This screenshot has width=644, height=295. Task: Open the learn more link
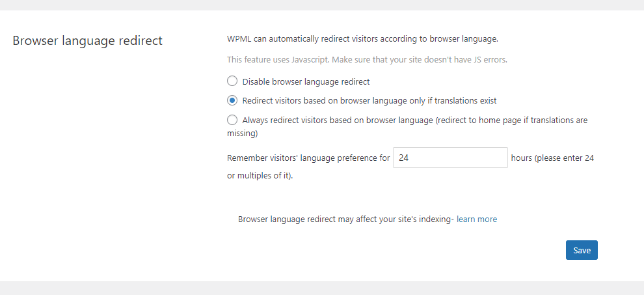pyautogui.click(x=476, y=219)
